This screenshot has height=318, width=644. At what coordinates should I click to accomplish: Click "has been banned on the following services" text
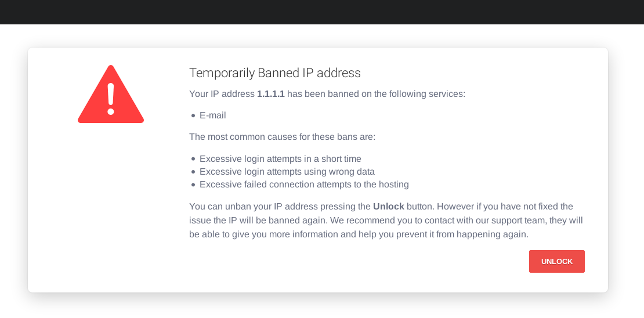pyautogui.click(x=376, y=93)
